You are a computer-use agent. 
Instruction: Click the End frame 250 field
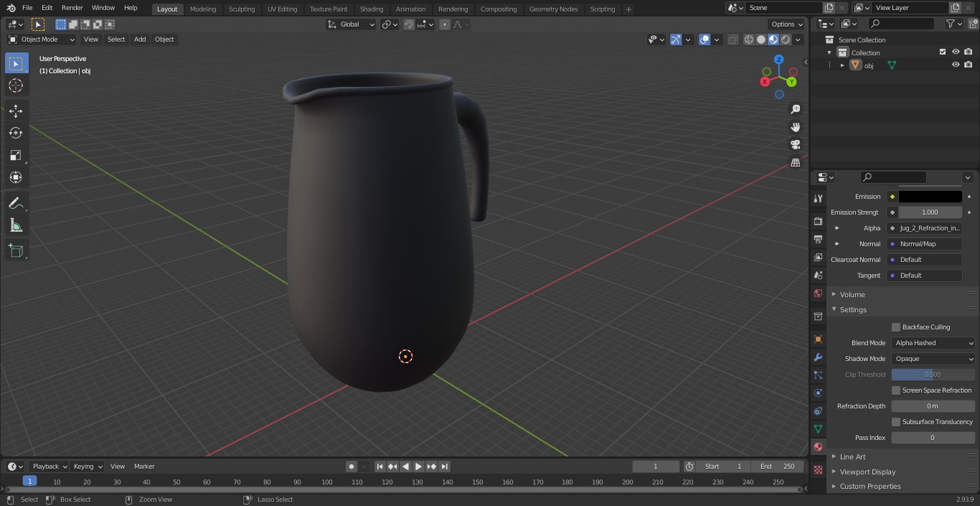coord(778,467)
